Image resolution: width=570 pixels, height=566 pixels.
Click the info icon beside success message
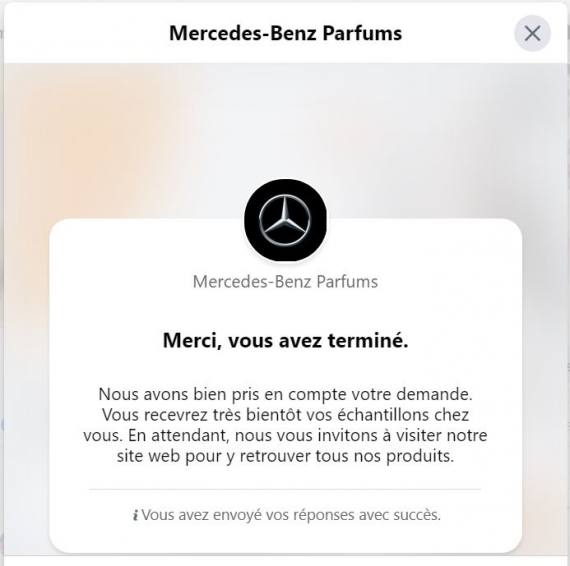tap(136, 515)
